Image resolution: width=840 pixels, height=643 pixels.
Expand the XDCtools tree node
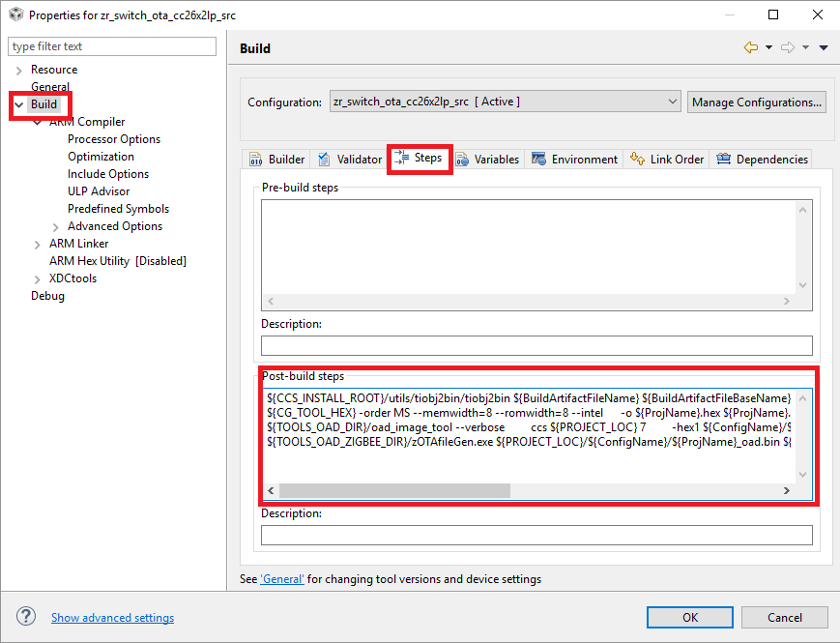click(x=38, y=278)
